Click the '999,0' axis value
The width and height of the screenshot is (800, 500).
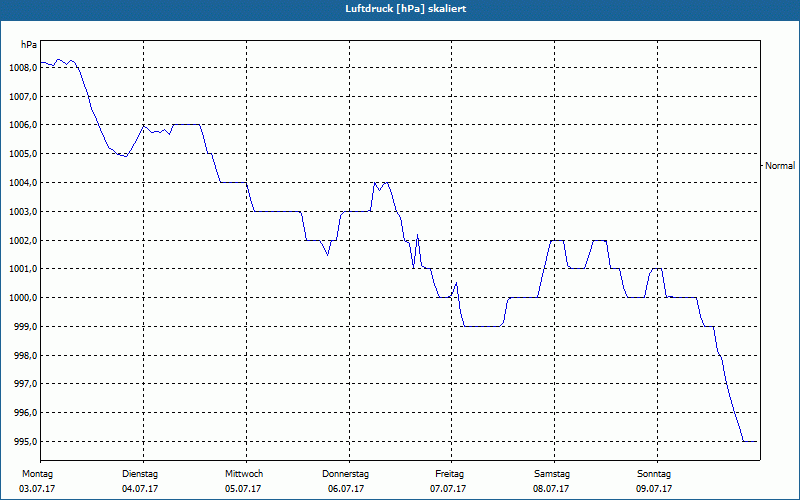[25, 327]
